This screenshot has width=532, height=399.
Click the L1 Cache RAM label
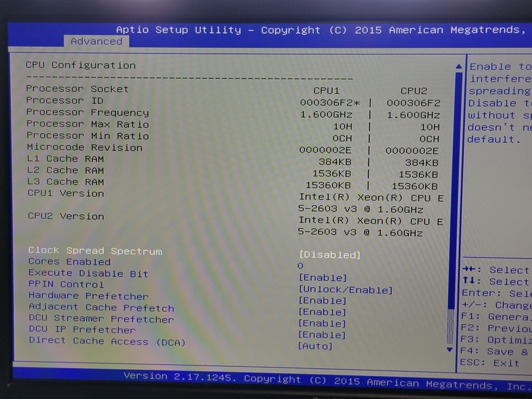click(x=66, y=159)
